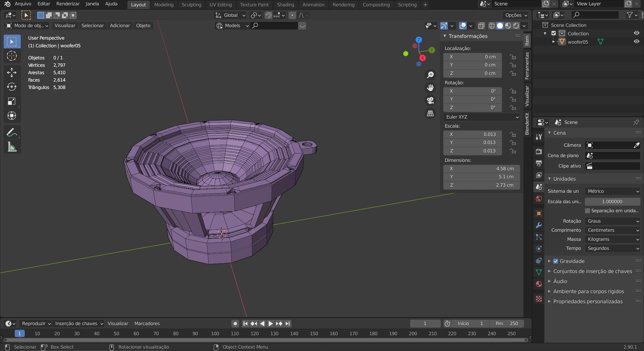The height and width of the screenshot is (351, 644).
Task: Click the pan view hand icon
Action: (x=430, y=88)
